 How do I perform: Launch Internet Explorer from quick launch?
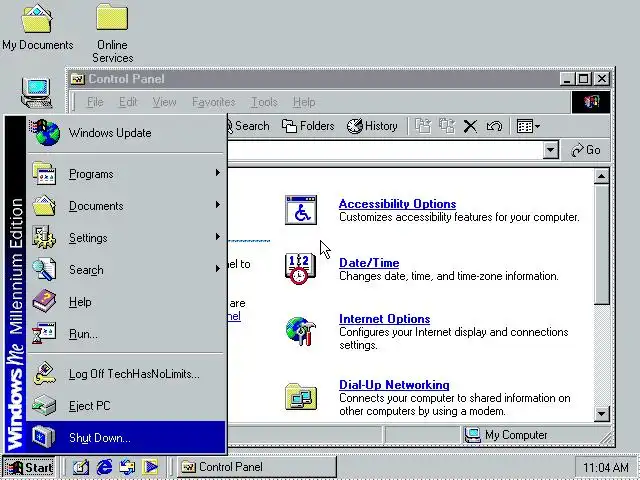coord(104,467)
